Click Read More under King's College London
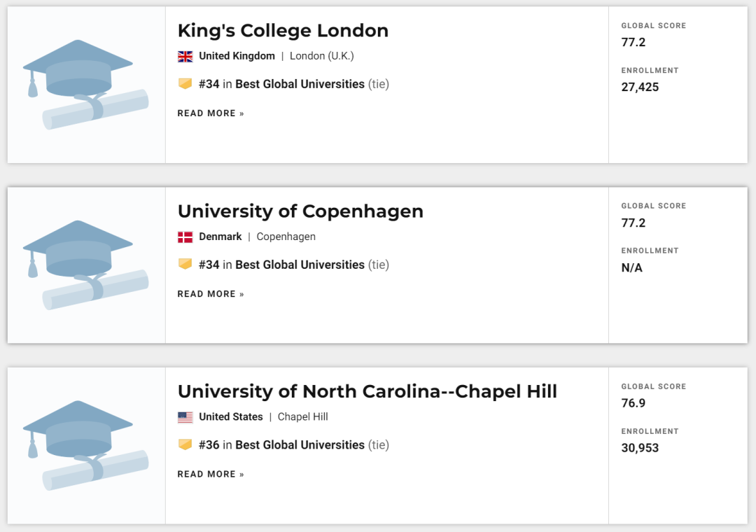 tap(211, 113)
